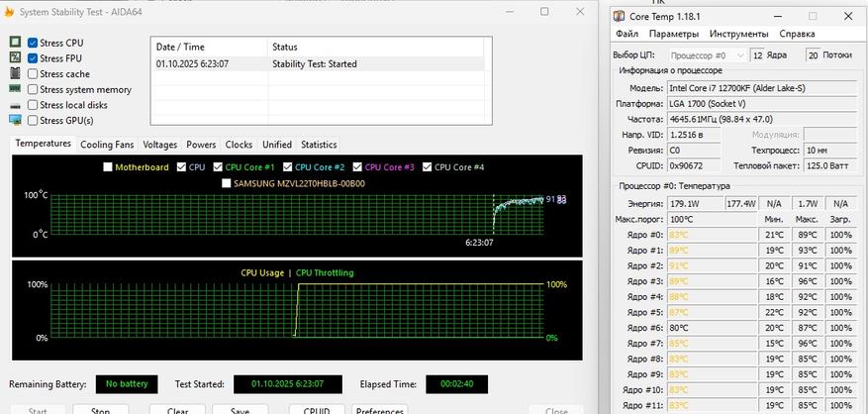Switch to the Temperatures tab

point(44,144)
